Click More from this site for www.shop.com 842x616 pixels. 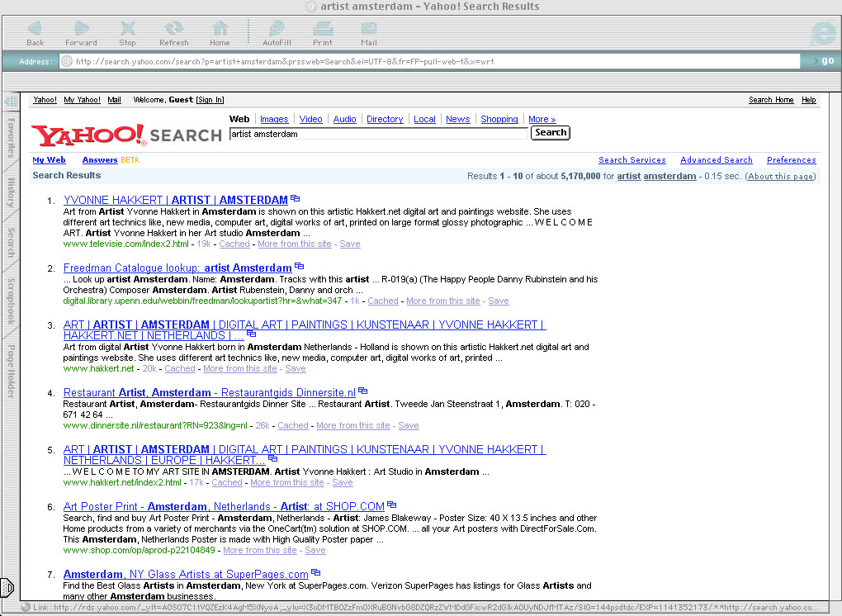260,550
